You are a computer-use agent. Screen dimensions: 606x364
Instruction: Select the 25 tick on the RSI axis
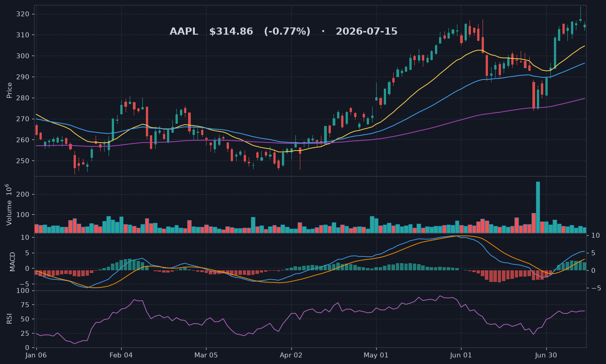(26, 334)
